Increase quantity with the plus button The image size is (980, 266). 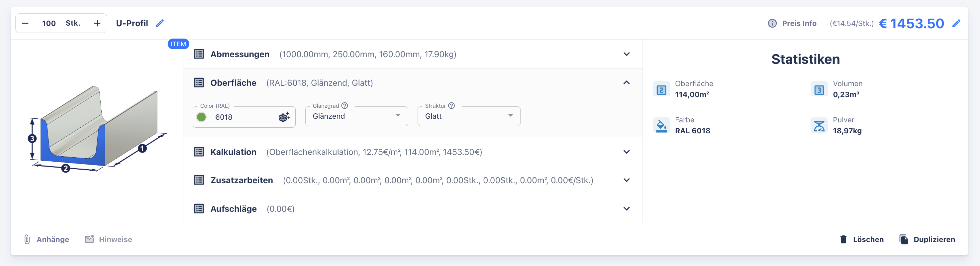97,23
